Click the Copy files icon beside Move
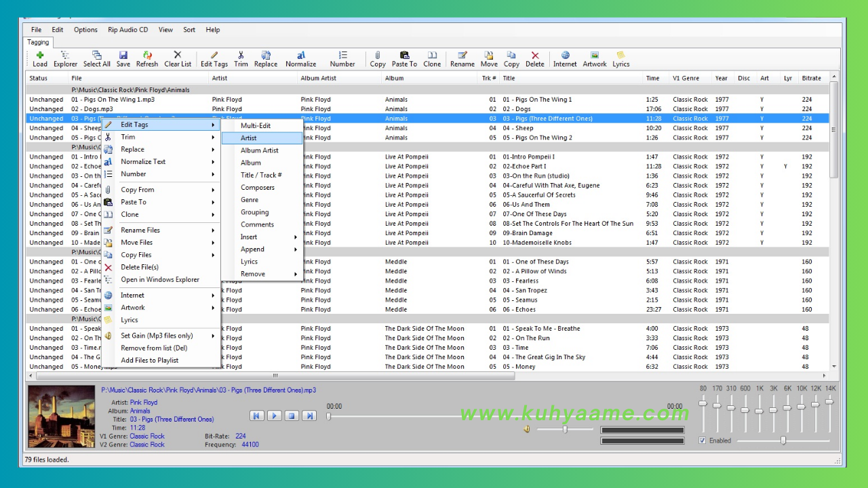868x488 pixels. (511, 56)
